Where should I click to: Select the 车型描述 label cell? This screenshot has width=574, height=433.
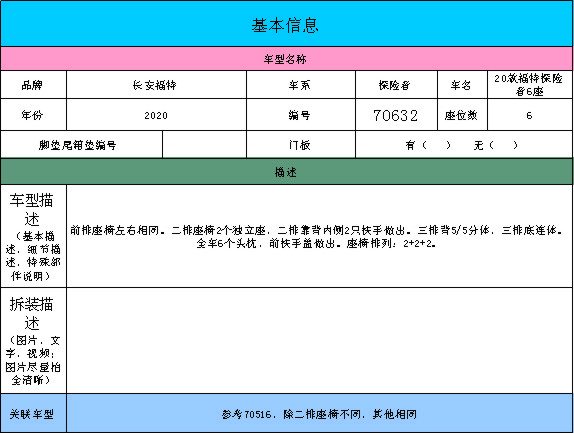coord(33,236)
